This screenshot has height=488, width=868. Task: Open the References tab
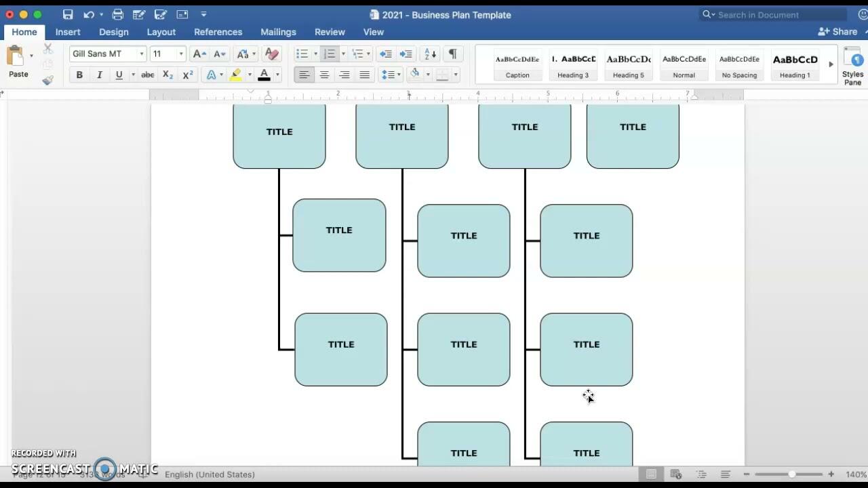pos(218,32)
